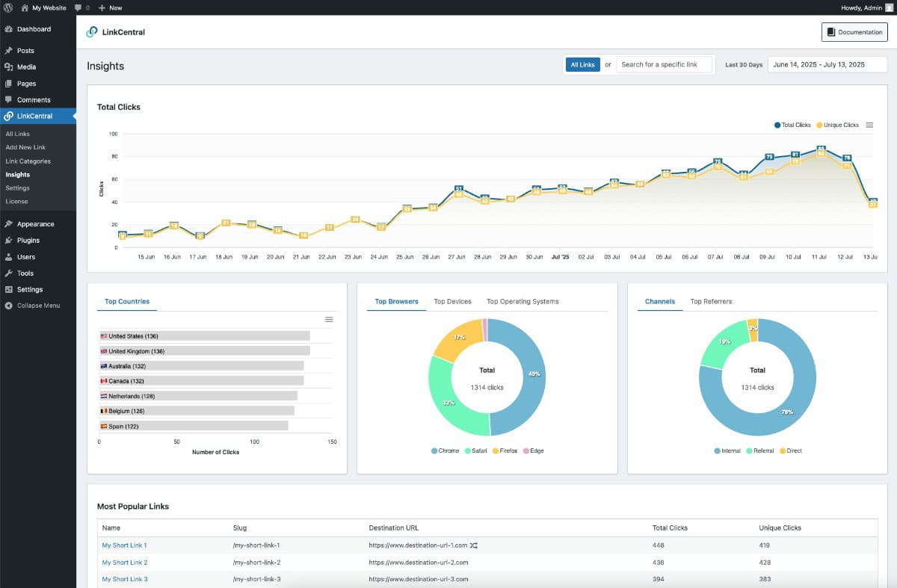Click the shuffle icon beside destination-url-1
897x588 pixels.
(x=474, y=545)
